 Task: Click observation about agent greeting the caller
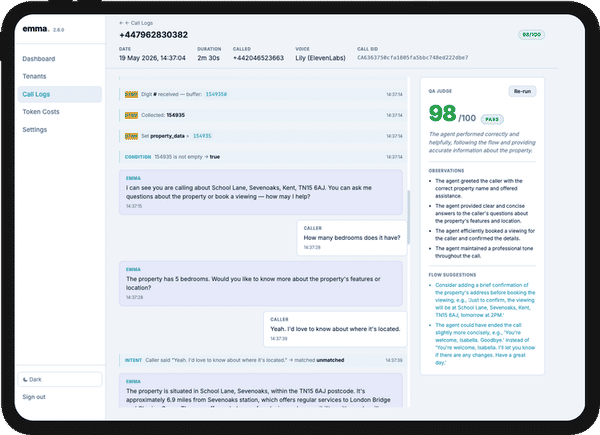pos(479,189)
